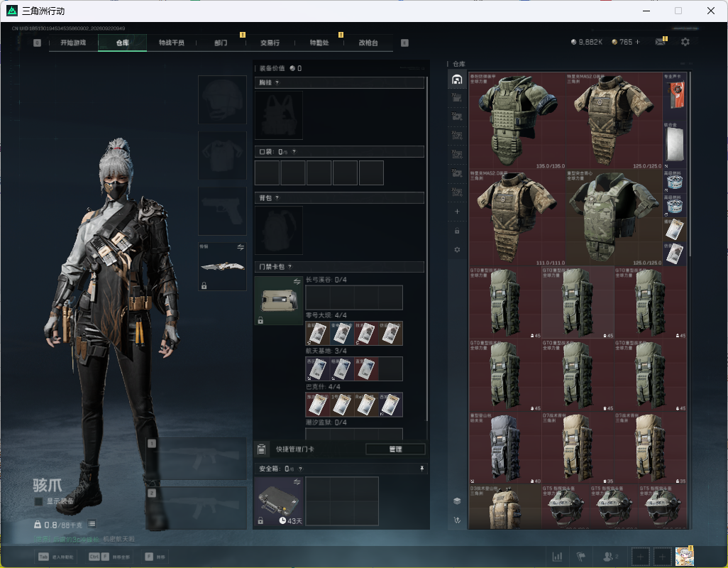Select the empty pistol slot
Screen dimensions: 728x568
click(x=222, y=212)
